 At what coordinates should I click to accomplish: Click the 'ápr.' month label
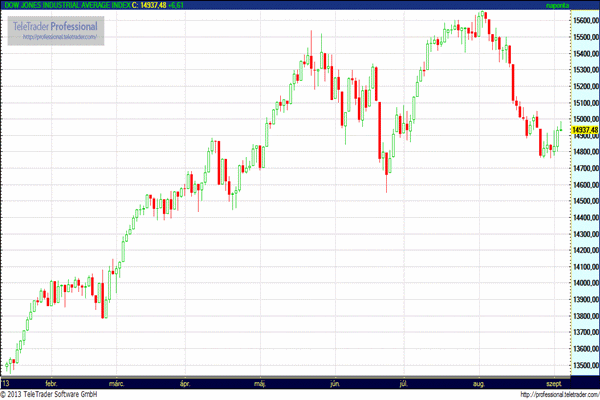click(183, 383)
